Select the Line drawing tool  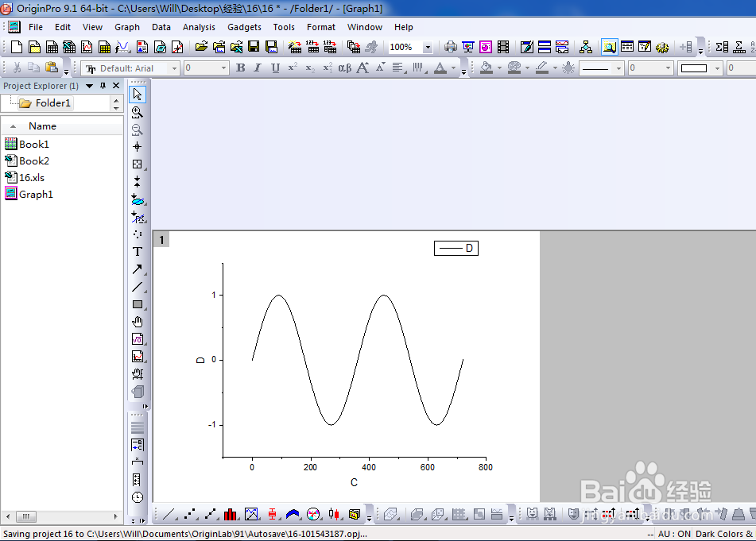click(138, 287)
